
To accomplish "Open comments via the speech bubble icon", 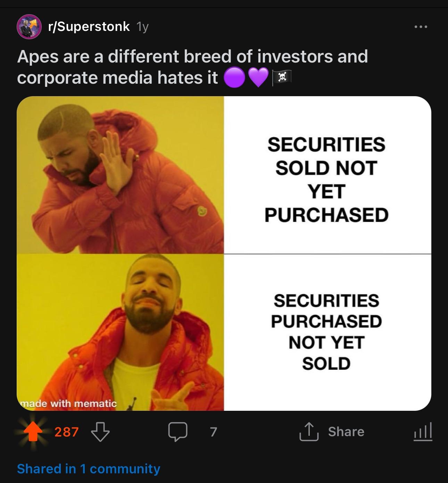I will click(x=178, y=432).
